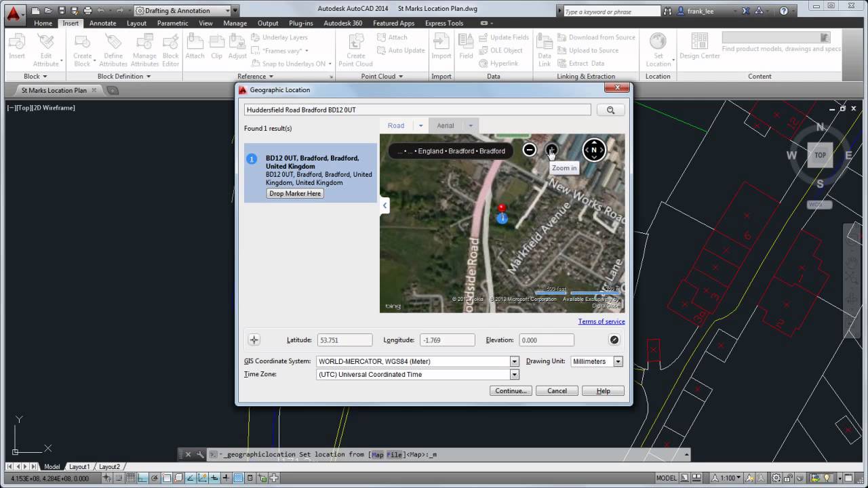Click the Attach reference ribbon icon
Viewport: 868px width, 488px height.
(195, 46)
